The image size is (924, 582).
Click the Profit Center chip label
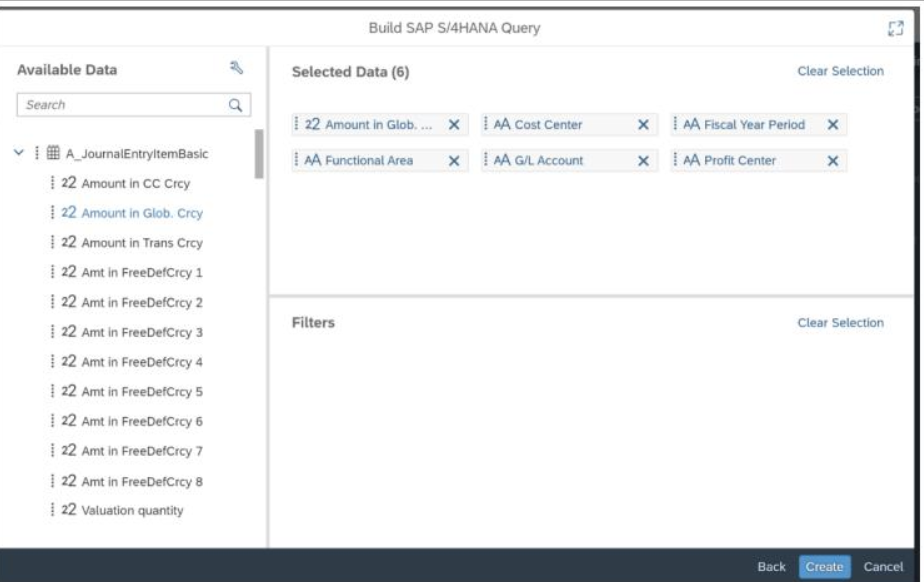740,161
